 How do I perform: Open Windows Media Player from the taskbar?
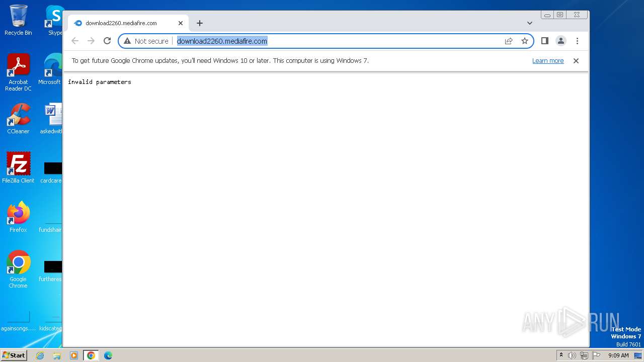coord(74,355)
